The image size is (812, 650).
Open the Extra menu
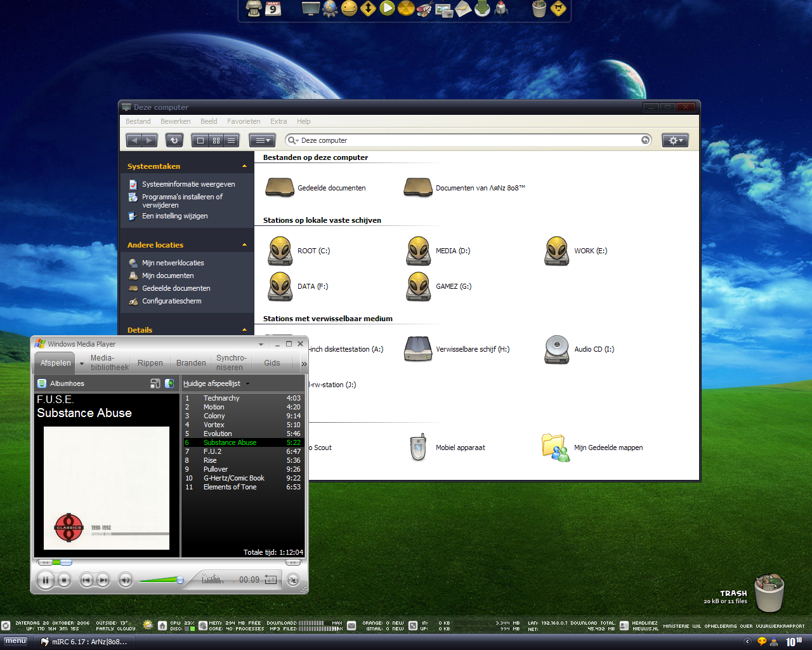(x=278, y=121)
